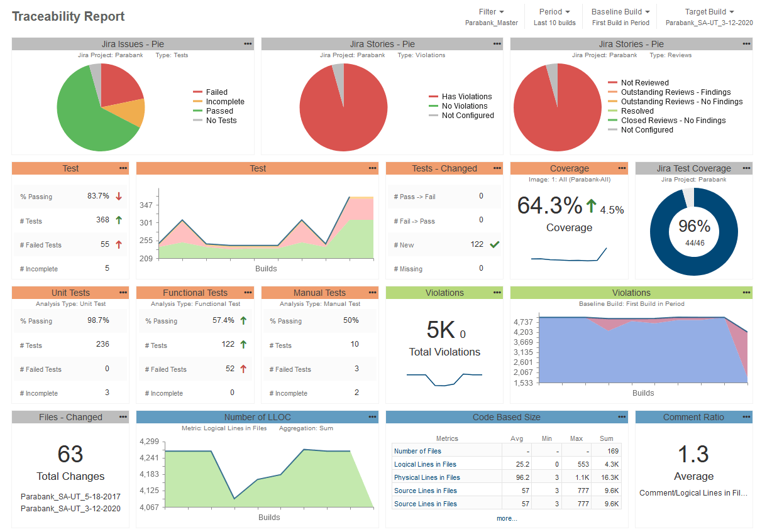Click the Traceability Report page title
This screenshot has height=532, width=772.
pos(69,16)
